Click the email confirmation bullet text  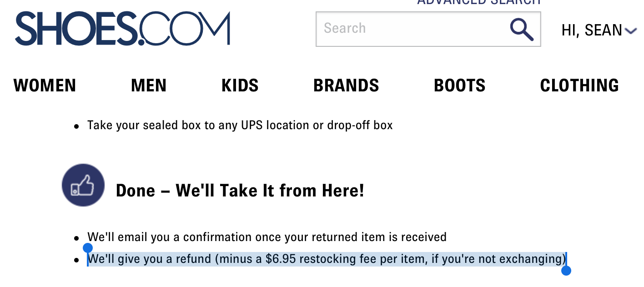(x=267, y=237)
